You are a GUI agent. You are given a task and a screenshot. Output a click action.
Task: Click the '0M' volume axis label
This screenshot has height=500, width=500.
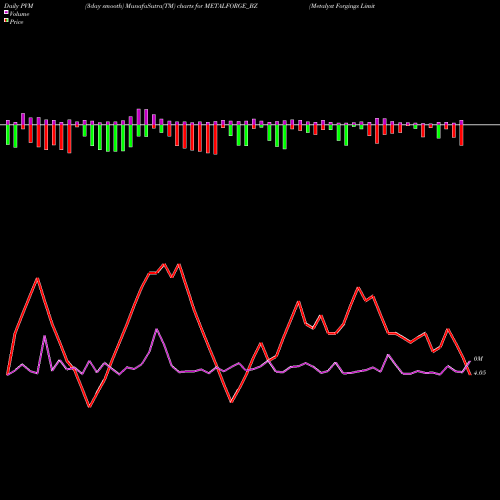pyautogui.click(x=478, y=359)
